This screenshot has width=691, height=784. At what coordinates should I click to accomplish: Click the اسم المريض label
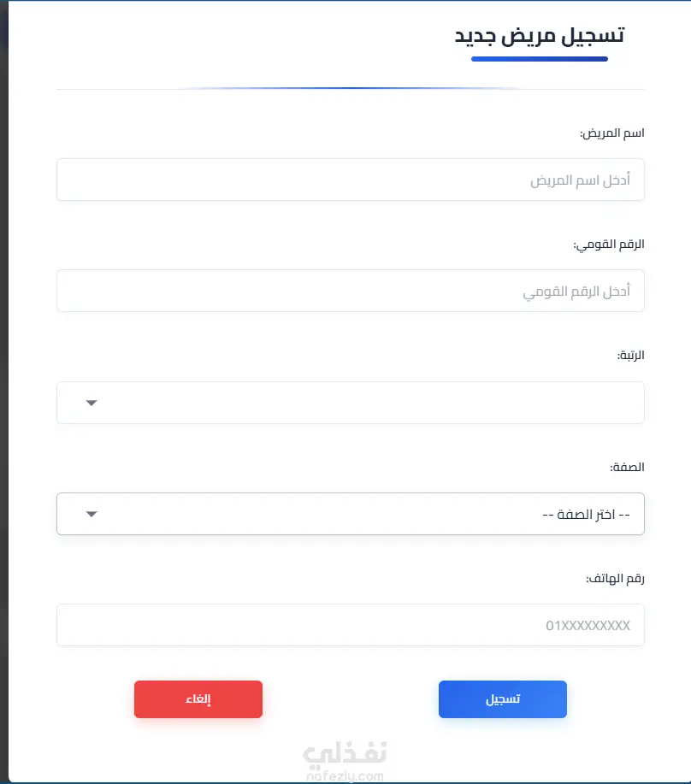coord(612,133)
